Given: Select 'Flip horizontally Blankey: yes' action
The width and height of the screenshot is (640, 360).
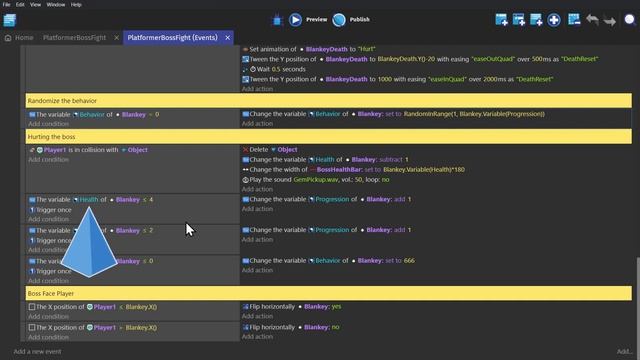Looking at the screenshot, I should pyautogui.click(x=291, y=307).
